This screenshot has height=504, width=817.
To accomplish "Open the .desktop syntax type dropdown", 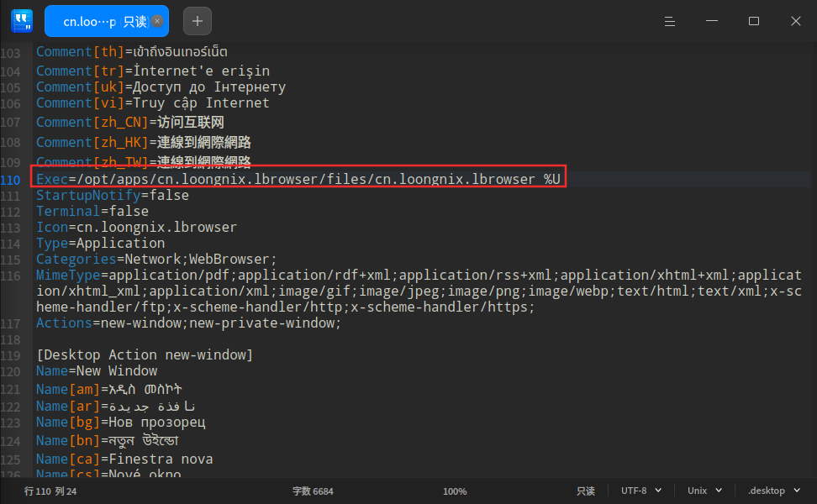I will point(774,491).
